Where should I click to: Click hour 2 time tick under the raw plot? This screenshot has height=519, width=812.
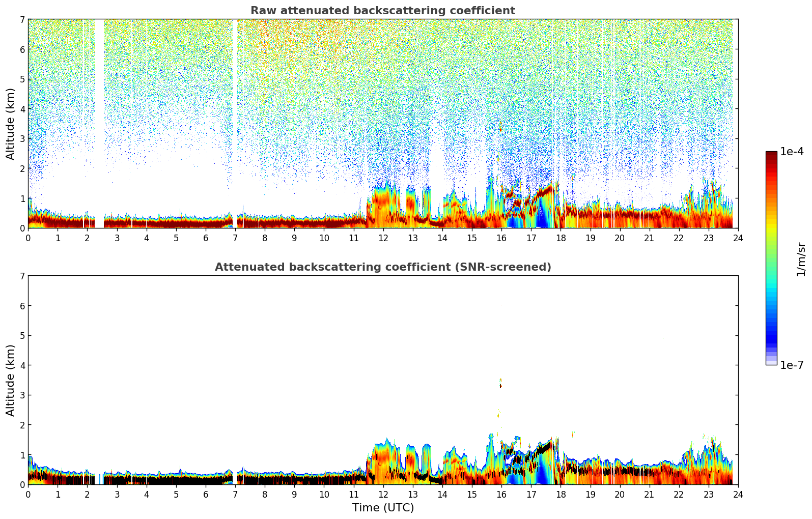87,238
